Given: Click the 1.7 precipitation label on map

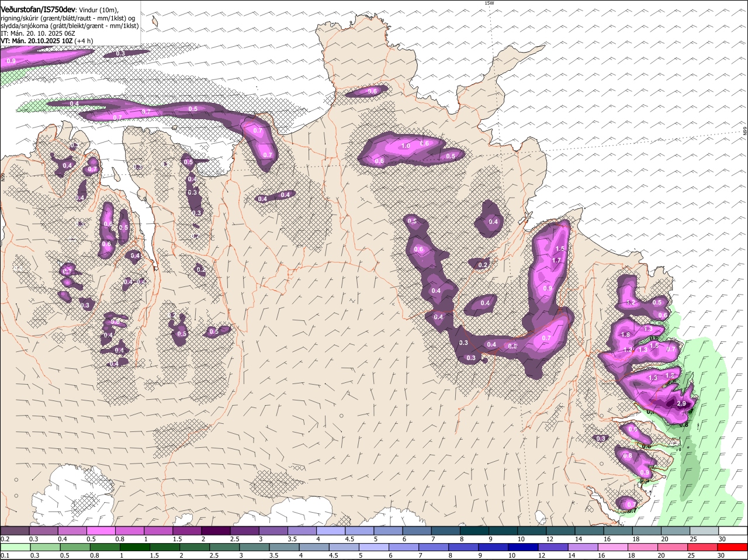Looking at the screenshot, I should pos(556,261).
